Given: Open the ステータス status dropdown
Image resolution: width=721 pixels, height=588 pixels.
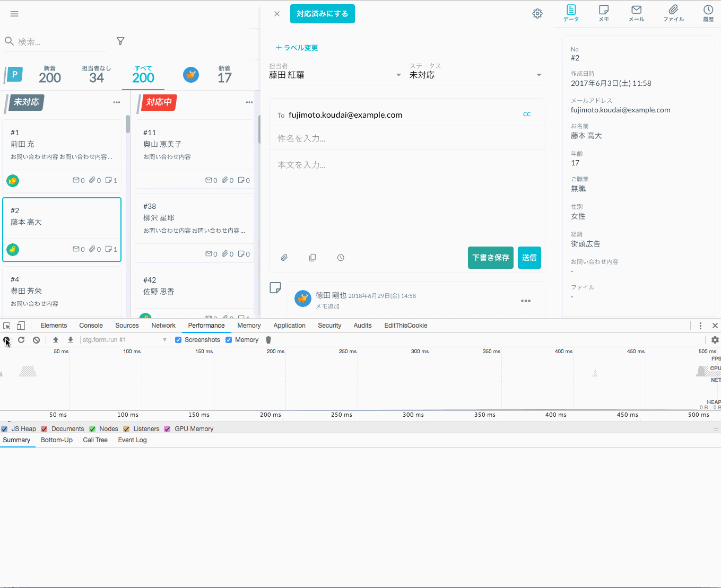Looking at the screenshot, I should click(x=538, y=74).
